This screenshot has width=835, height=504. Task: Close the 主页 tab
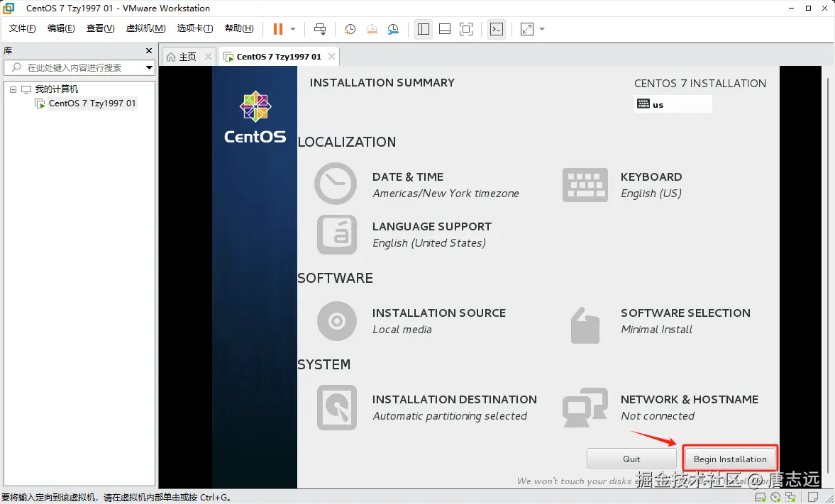208,57
